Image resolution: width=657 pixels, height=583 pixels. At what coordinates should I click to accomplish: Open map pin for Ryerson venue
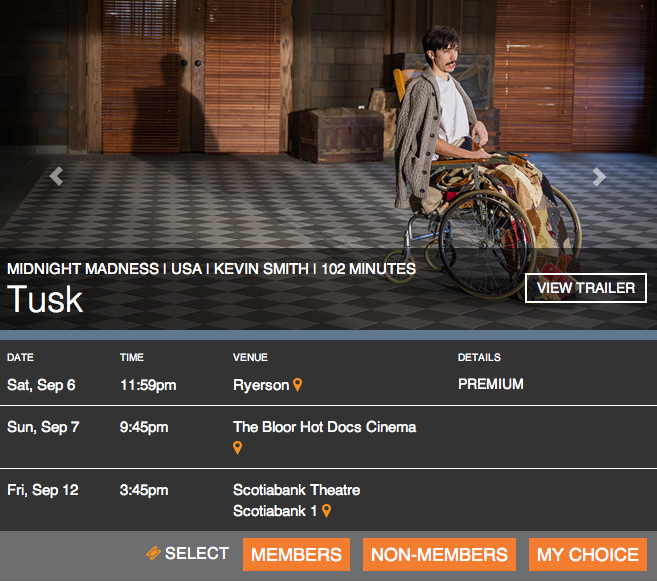click(x=297, y=385)
